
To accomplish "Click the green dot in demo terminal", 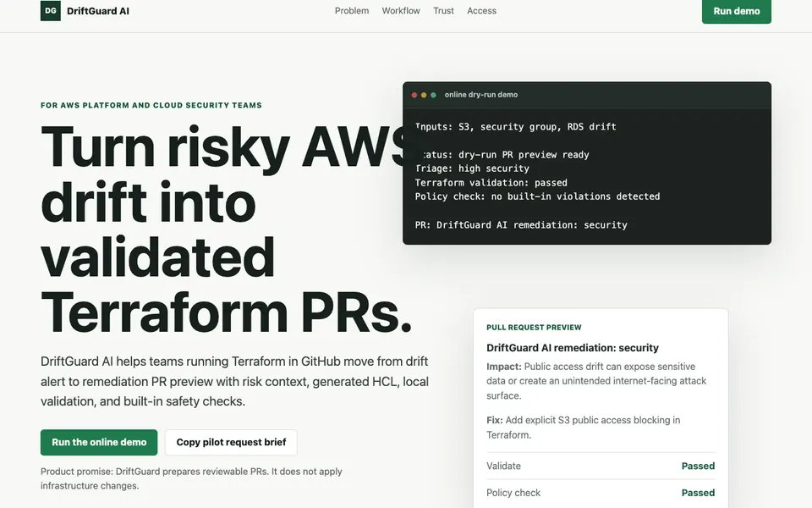I will click(433, 95).
